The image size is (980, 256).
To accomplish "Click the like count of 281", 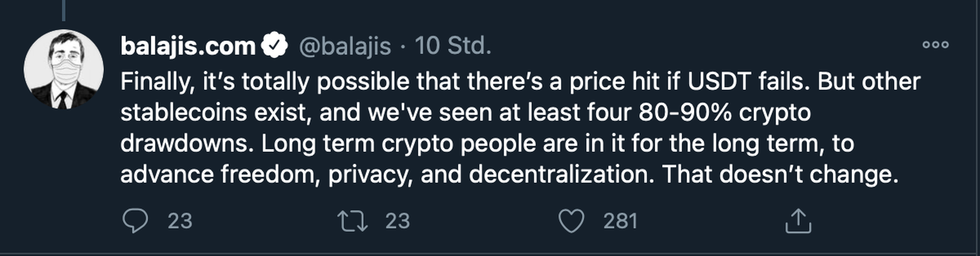I will tap(620, 221).
